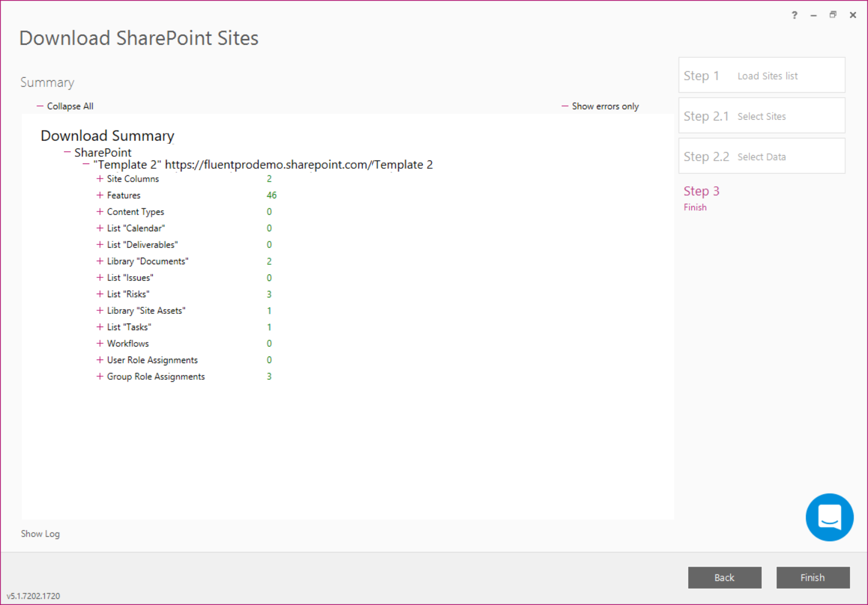Expand the List "Deliverables" node

99,244
